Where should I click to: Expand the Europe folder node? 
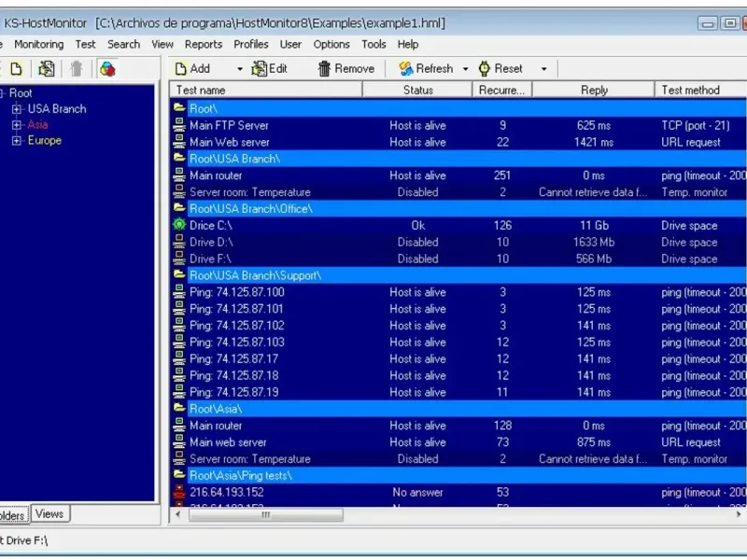[x=17, y=141]
